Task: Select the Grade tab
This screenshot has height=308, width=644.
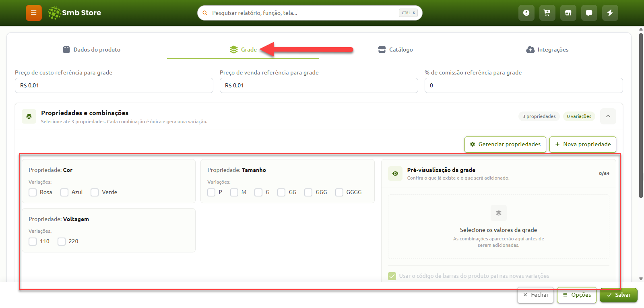Action: pos(243,50)
